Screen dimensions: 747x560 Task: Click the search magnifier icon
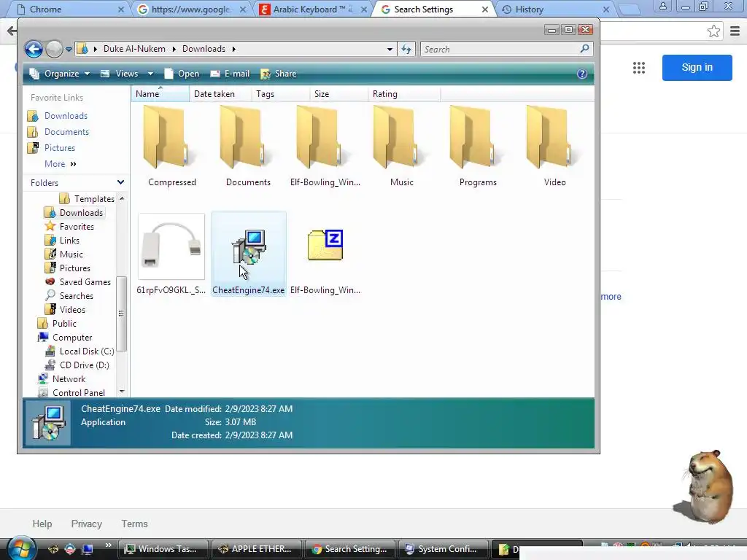(x=584, y=49)
